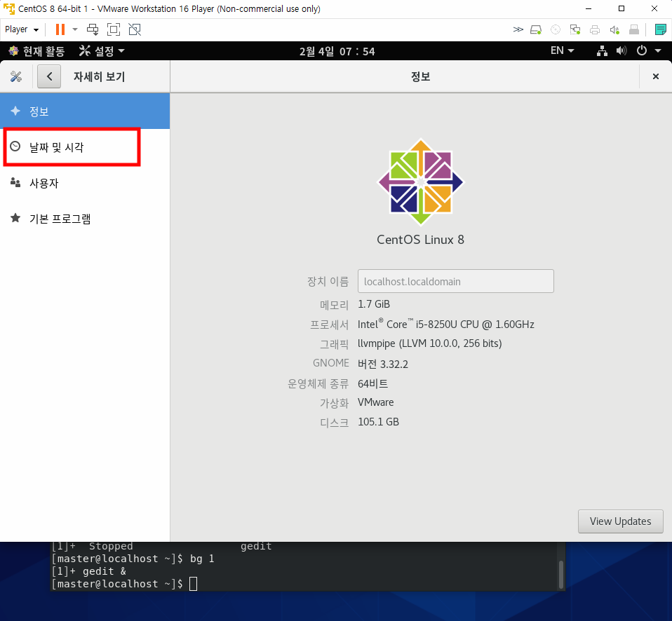Open the 현재 활동 activities overview

point(36,51)
